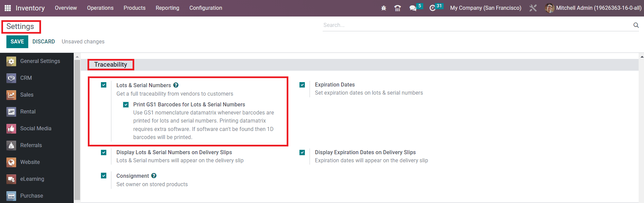Open the apps grid menu icon
The image size is (644, 203).
pyautogui.click(x=7, y=8)
